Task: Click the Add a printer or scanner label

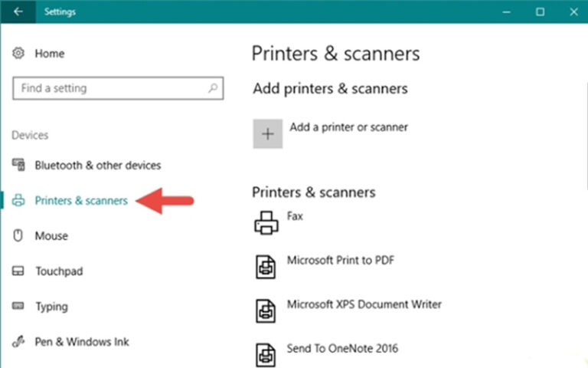Action: click(349, 127)
